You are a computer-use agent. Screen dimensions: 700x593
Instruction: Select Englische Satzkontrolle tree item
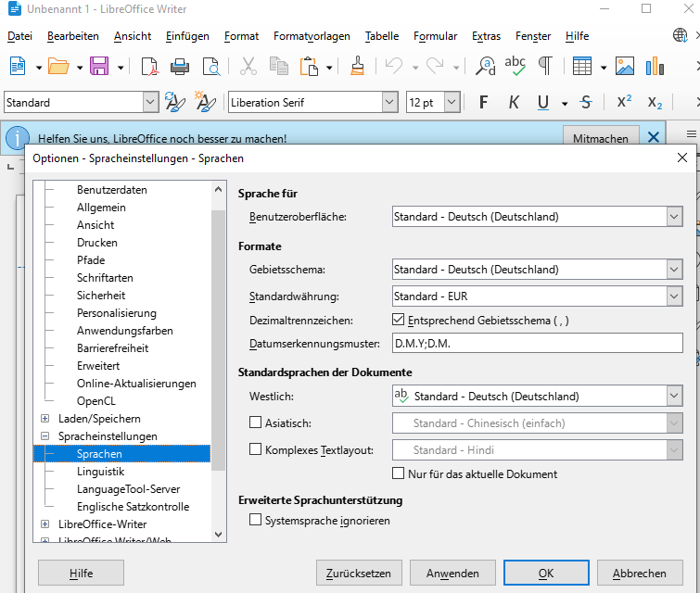tap(133, 507)
